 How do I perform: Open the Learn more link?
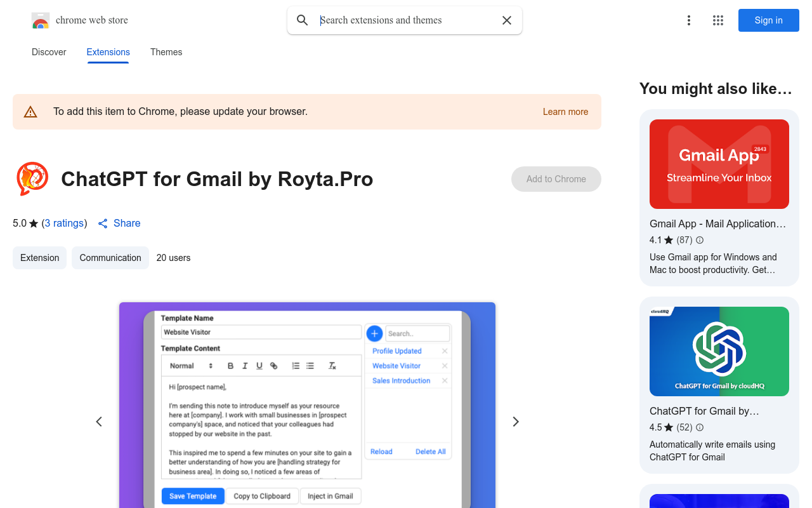(565, 112)
